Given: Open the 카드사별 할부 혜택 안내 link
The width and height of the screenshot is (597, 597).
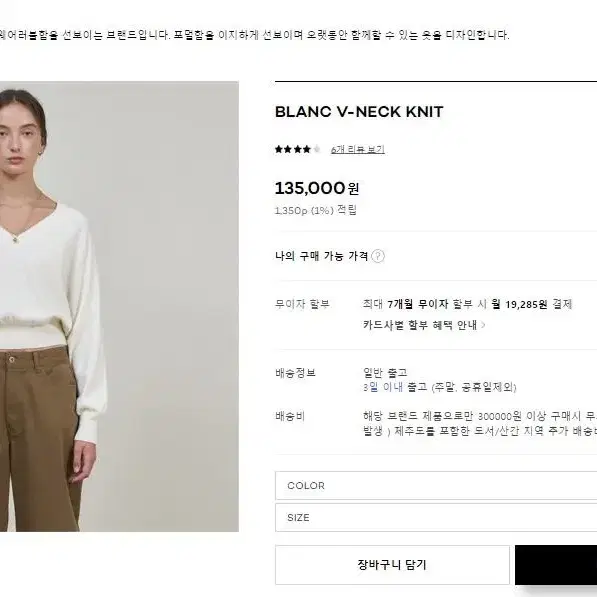Looking at the screenshot, I should (420, 325).
